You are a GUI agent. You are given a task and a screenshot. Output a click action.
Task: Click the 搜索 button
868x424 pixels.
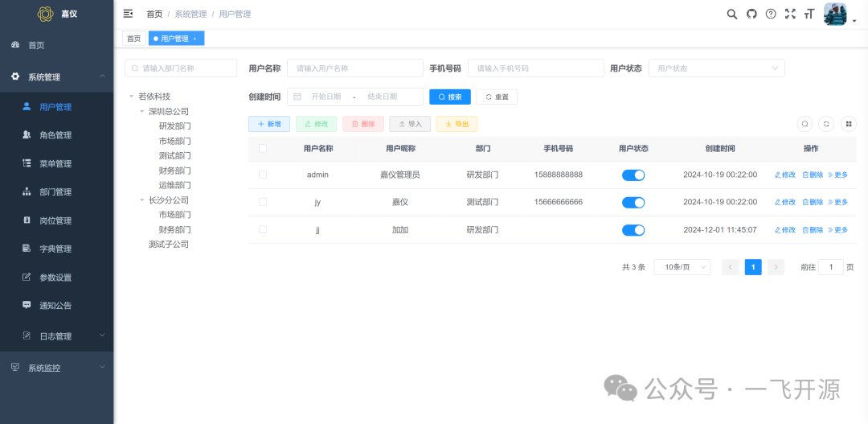click(450, 97)
